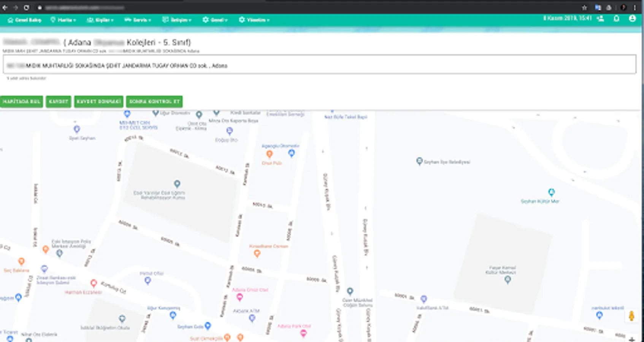This screenshot has width=644, height=342.
Task: Click the HARİTADA BUL button
Action: click(21, 101)
